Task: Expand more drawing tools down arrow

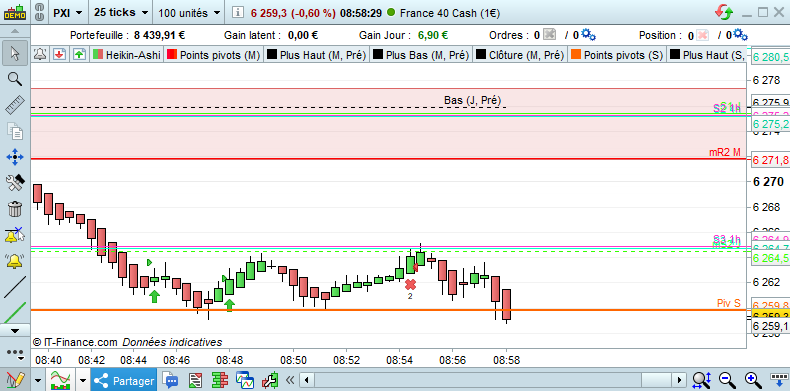Action: click(x=15, y=331)
